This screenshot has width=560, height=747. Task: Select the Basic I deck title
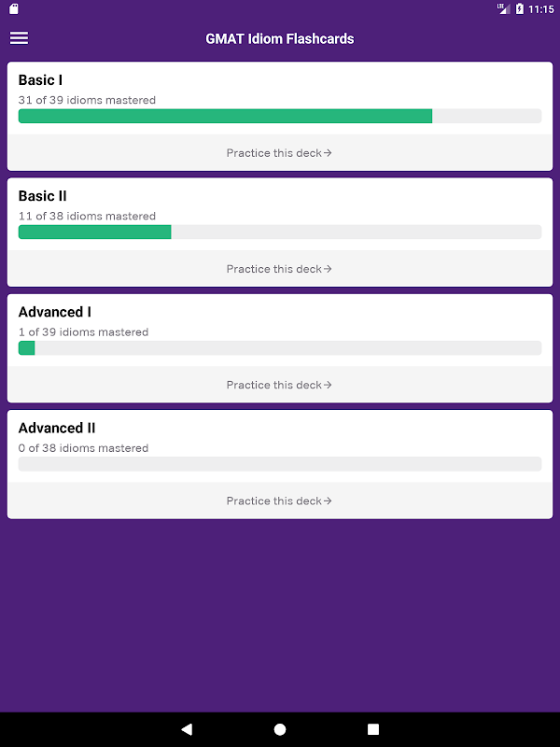click(40, 80)
